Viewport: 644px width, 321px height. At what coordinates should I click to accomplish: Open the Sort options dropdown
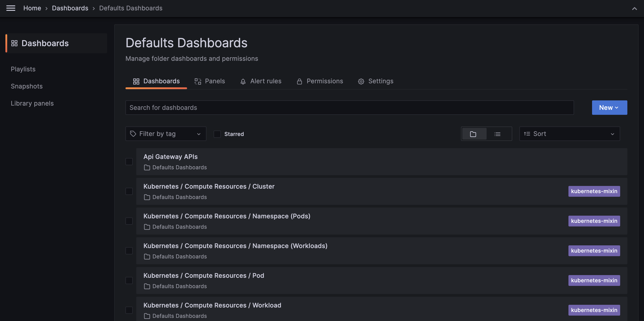[x=570, y=134]
